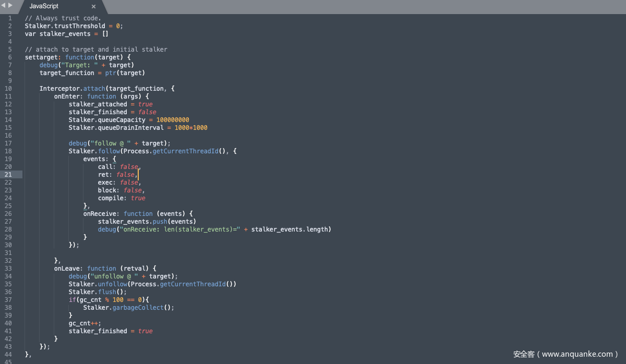Click line number 1 in the gutter
Image resolution: width=626 pixels, height=364 pixels.
[x=10, y=18]
